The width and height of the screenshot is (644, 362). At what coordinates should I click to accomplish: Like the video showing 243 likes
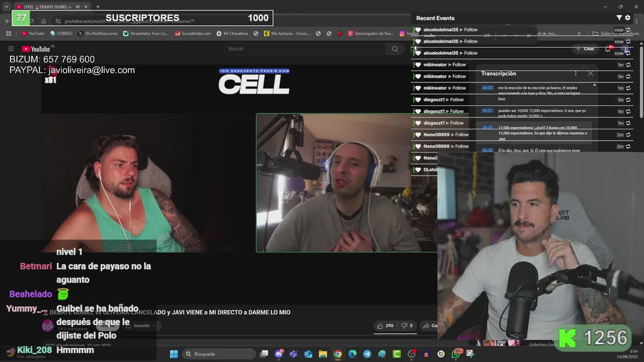(x=385, y=326)
